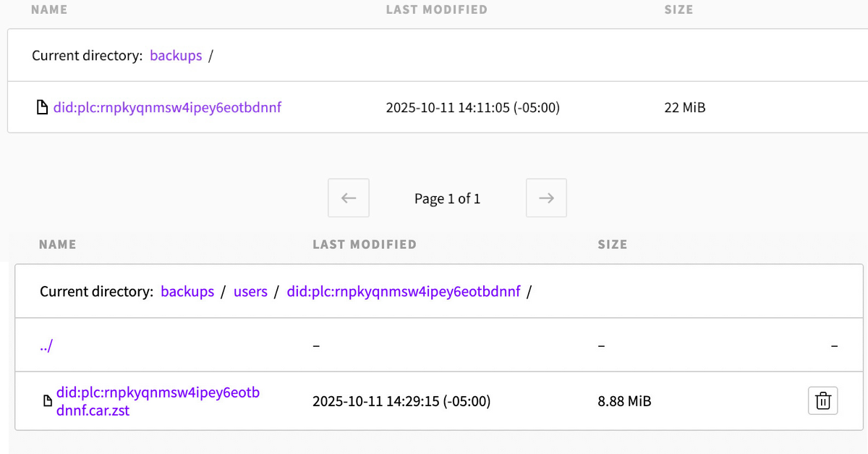
Task: Go to previous page with left arrow
Action: (x=349, y=198)
